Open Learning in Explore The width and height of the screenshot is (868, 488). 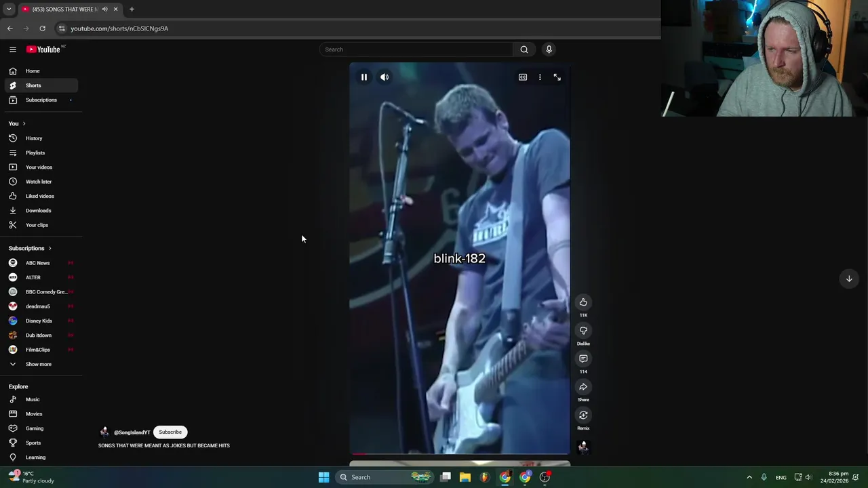pos(41,457)
